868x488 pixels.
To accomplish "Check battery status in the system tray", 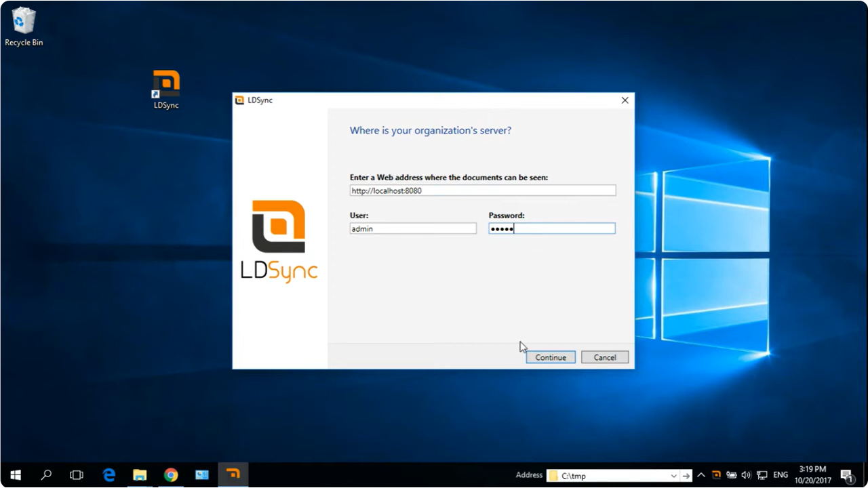I will tap(732, 475).
